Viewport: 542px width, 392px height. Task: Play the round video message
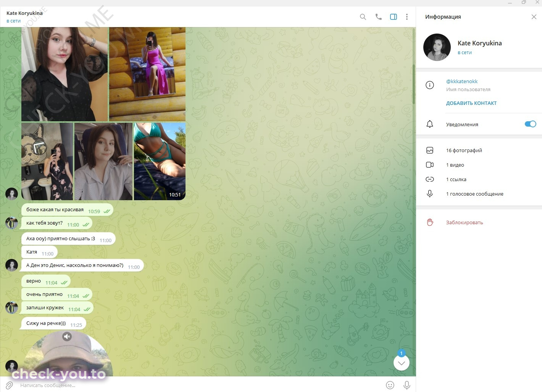click(67, 355)
